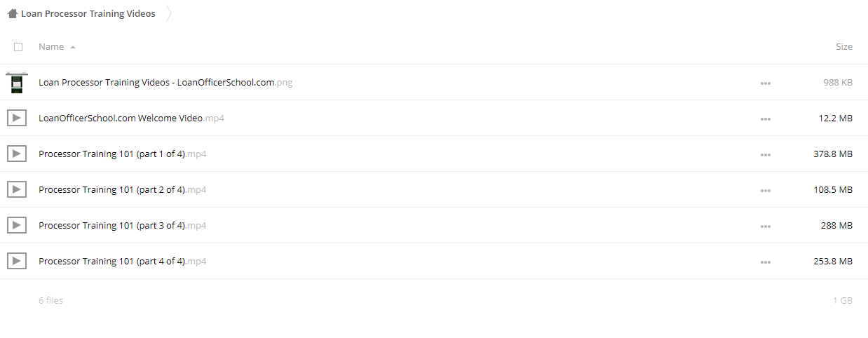This screenshot has height=338, width=868.
Task: Open more options for the PNG file
Action: pyautogui.click(x=765, y=83)
